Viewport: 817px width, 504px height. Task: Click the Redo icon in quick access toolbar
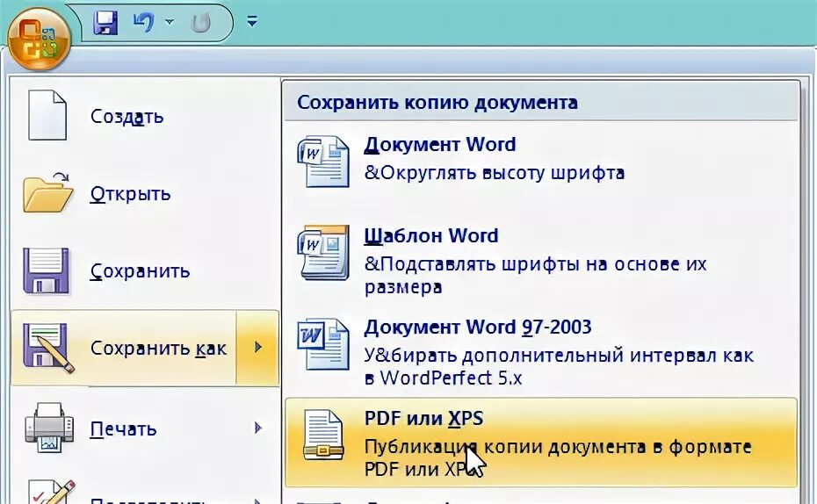point(201,23)
